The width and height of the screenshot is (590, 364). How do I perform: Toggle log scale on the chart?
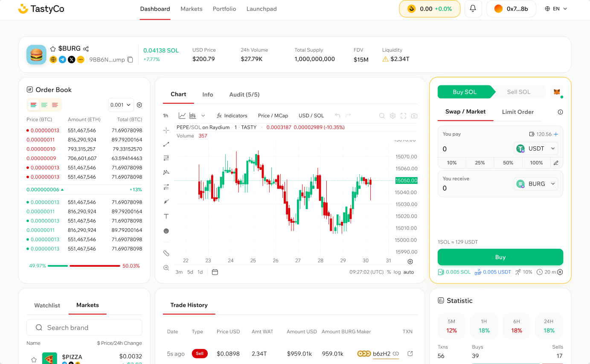pyautogui.click(x=397, y=272)
